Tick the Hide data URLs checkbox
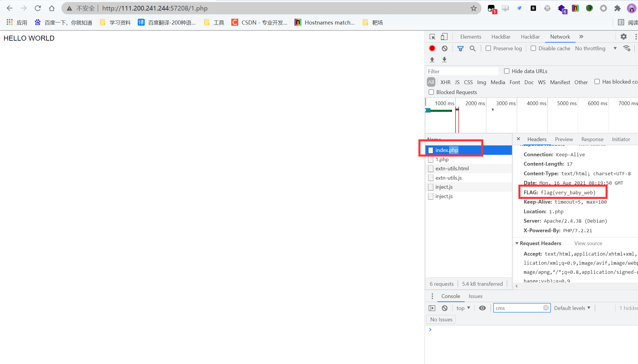The width and height of the screenshot is (638, 364). [507, 71]
